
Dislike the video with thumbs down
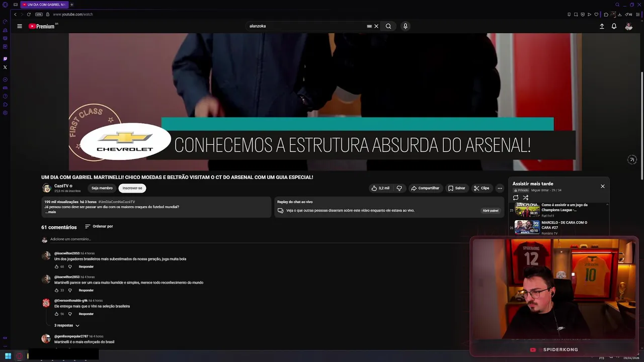pos(399,188)
